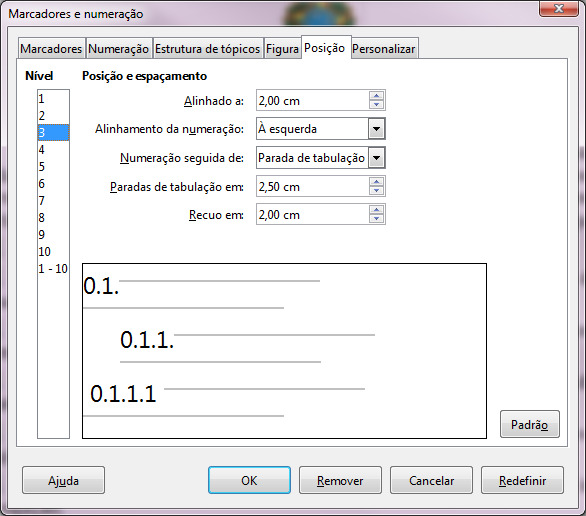
Task: Switch to the Marcadores tab
Action: [x=51, y=49]
